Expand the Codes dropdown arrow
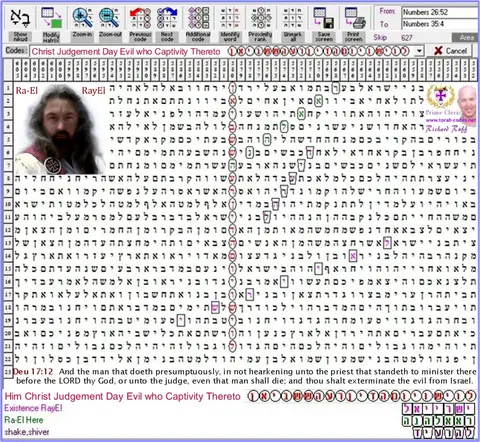 click(x=419, y=51)
